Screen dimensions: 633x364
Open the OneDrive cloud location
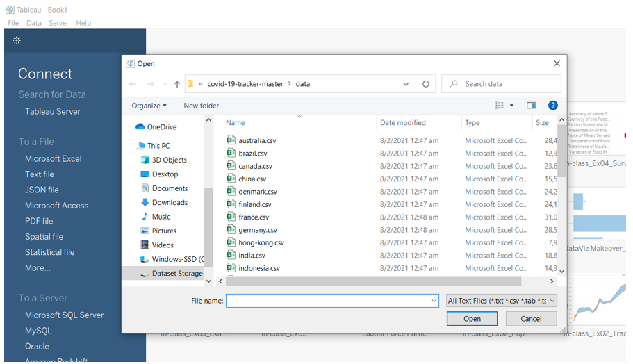pos(161,127)
